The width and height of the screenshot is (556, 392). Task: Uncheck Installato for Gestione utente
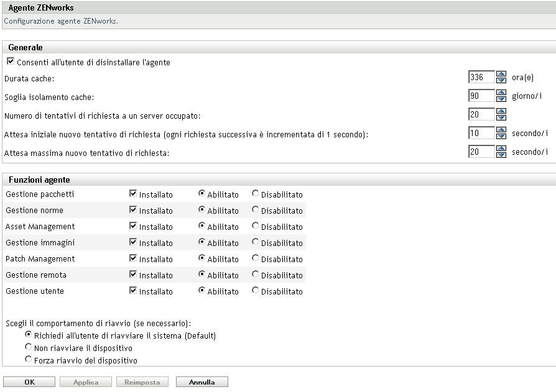tap(133, 291)
